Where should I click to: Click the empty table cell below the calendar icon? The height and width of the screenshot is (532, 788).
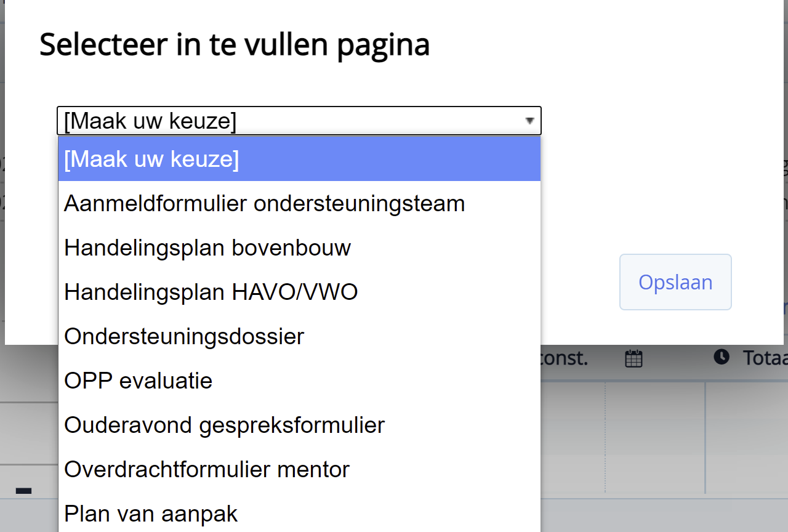655,437
